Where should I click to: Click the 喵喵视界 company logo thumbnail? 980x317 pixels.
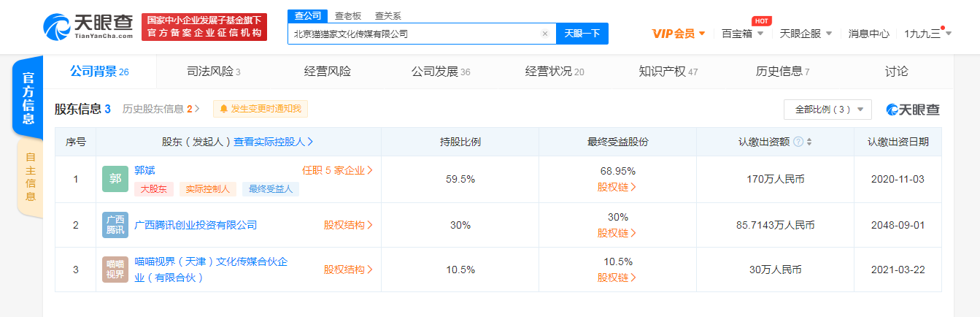(x=115, y=270)
